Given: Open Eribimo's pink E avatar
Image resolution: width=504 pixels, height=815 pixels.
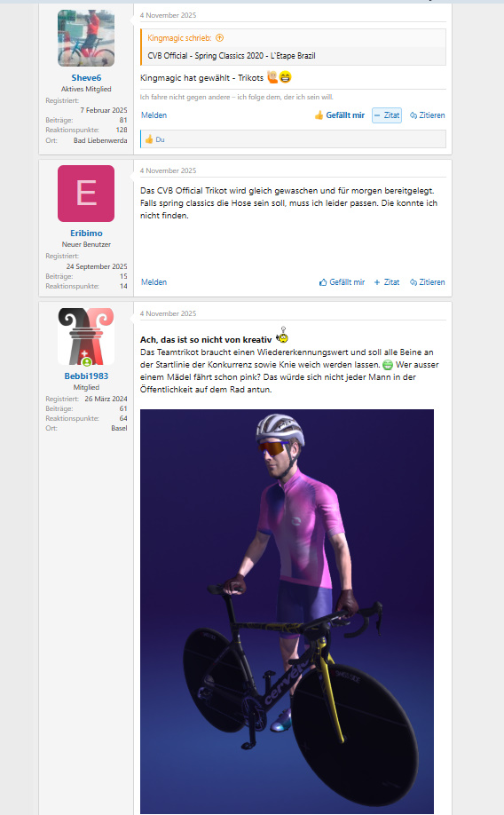Looking at the screenshot, I should click(x=86, y=194).
